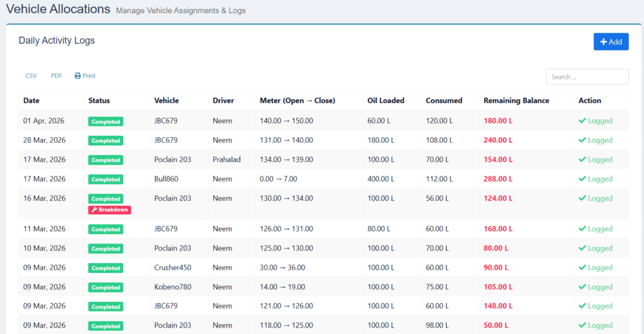Image resolution: width=644 pixels, height=334 pixels.
Task: Click the vehicle name Bull860
Action: [166, 179]
